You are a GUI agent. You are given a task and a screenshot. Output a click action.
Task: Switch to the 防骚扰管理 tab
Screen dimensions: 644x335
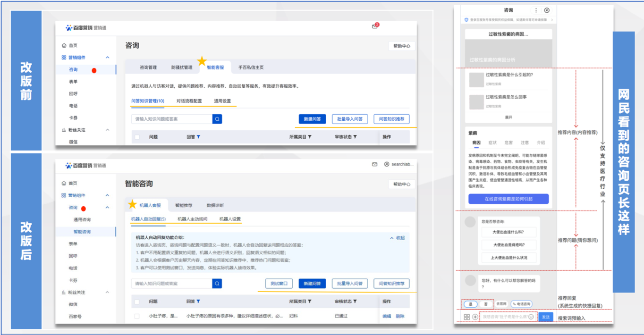tap(182, 67)
